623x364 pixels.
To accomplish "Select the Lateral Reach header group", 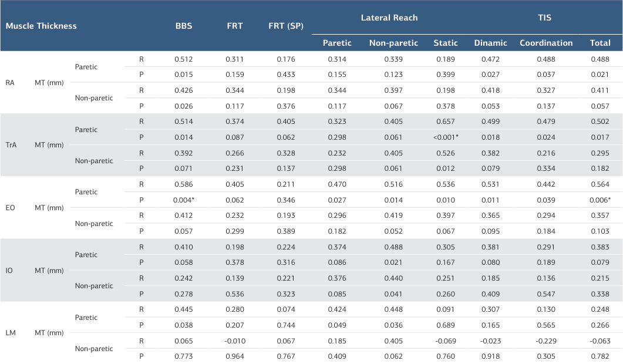I will [x=389, y=18].
